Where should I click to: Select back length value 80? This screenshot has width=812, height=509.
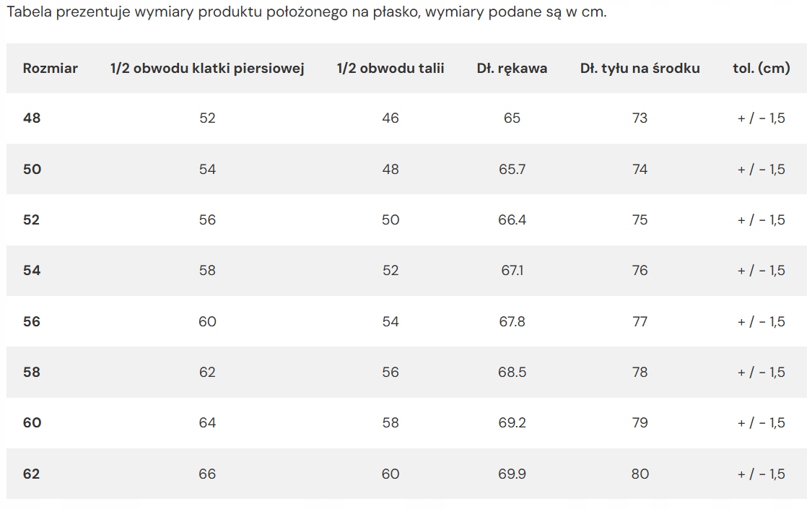(640, 474)
